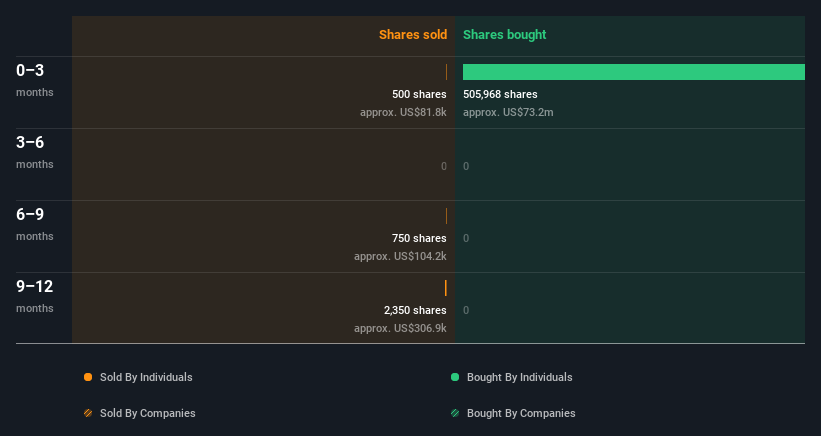Click approx. US$104.2k text
This screenshot has height=436, width=821.
400,256
